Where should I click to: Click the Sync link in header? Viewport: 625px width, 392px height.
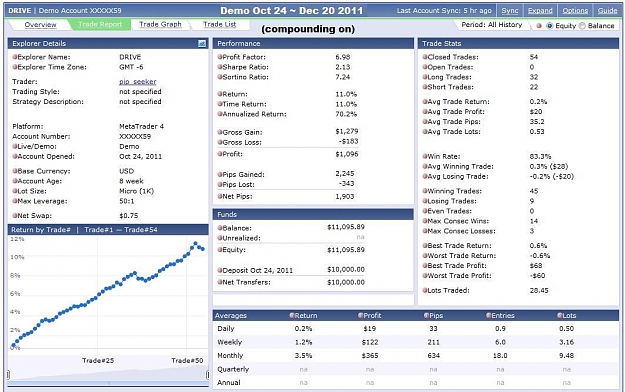509,11
